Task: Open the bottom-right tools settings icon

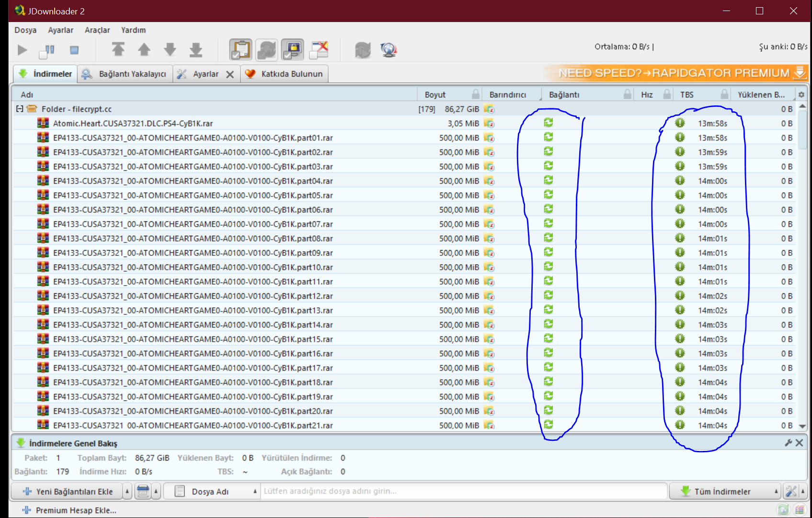Action: (x=791, y=491)
